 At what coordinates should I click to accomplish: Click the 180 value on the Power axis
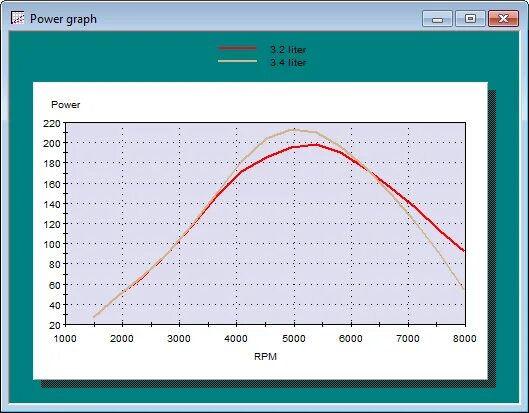[x=52, y=164]
